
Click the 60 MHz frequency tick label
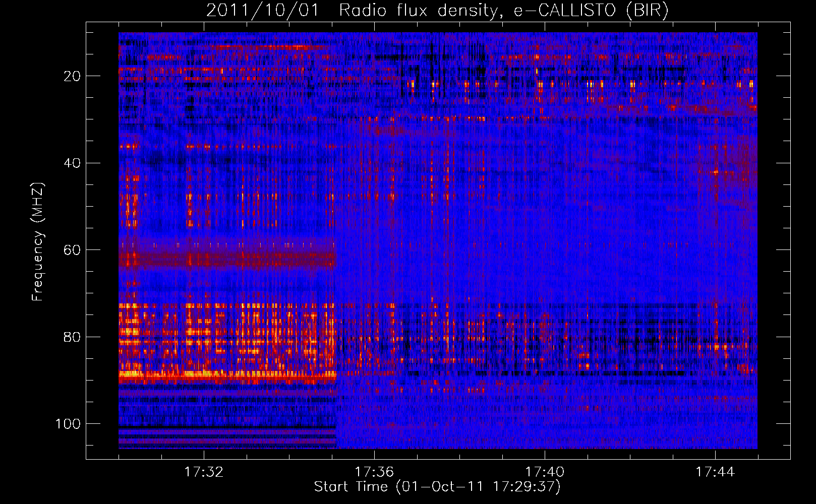coord(73,250)
